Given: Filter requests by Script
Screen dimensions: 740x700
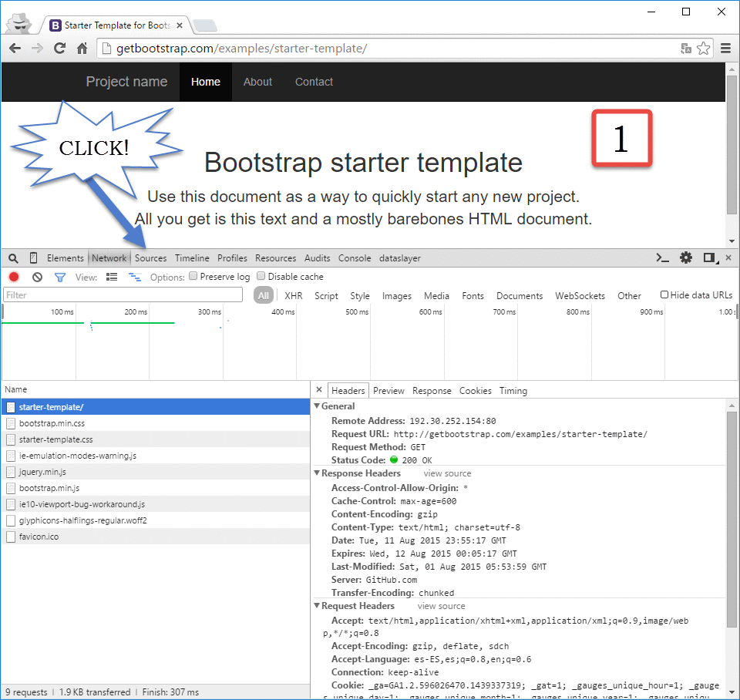Looking at the screenshot, I should pos(326,296).
